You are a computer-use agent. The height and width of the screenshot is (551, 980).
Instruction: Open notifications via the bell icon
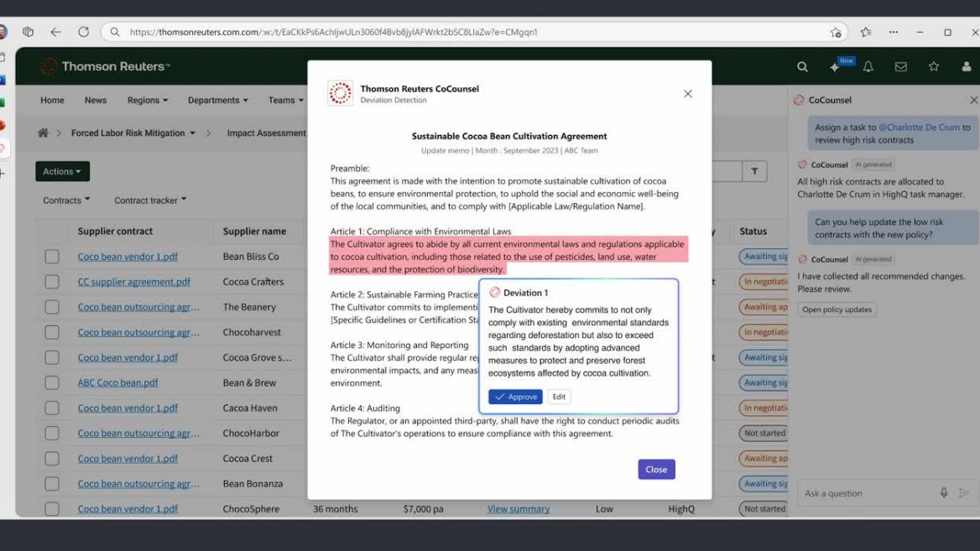(868, 66)
